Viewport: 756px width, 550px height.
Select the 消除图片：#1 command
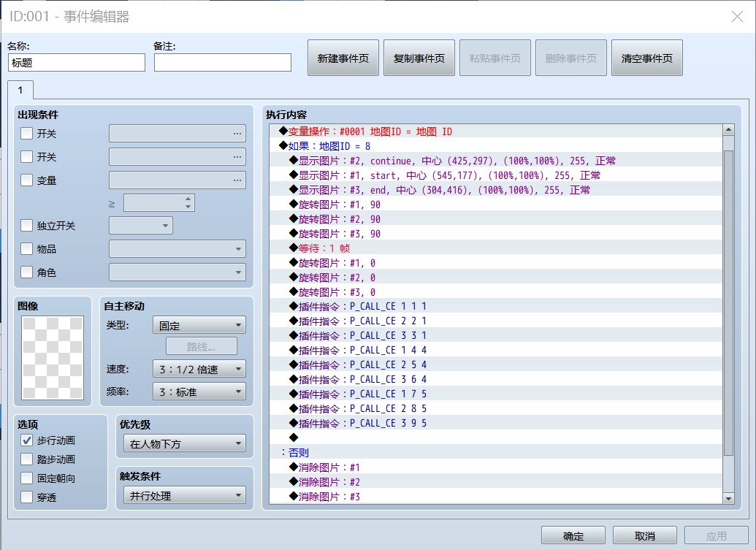click(x=496, y=467)
